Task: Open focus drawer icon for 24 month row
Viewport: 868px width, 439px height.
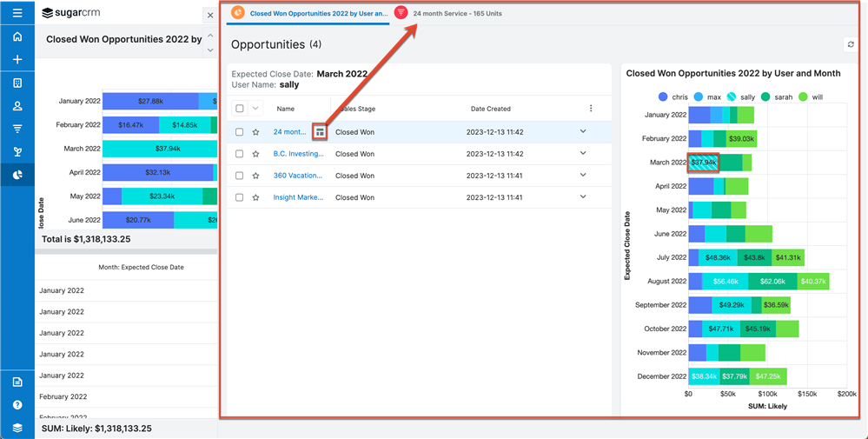Action: pos(320,132)
